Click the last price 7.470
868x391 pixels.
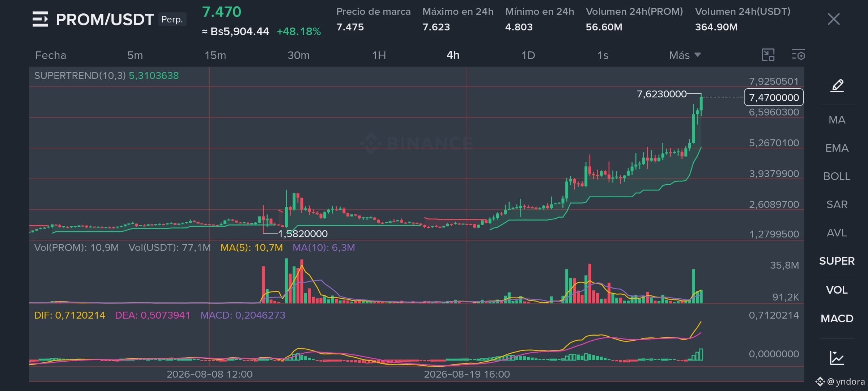tap(221, 12)
